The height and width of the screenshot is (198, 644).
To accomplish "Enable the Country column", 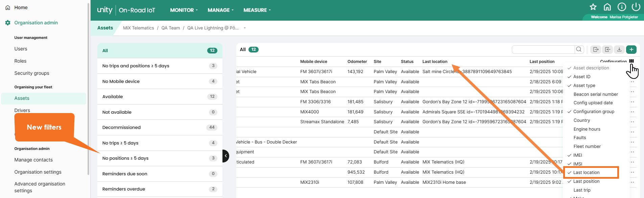I will point(582,120).
